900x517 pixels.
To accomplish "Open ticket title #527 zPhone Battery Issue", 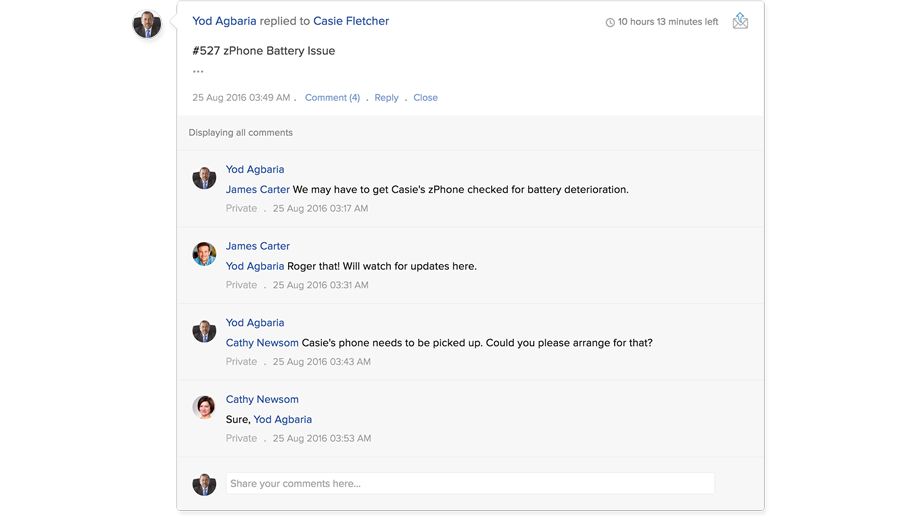I will coord(264,51).
